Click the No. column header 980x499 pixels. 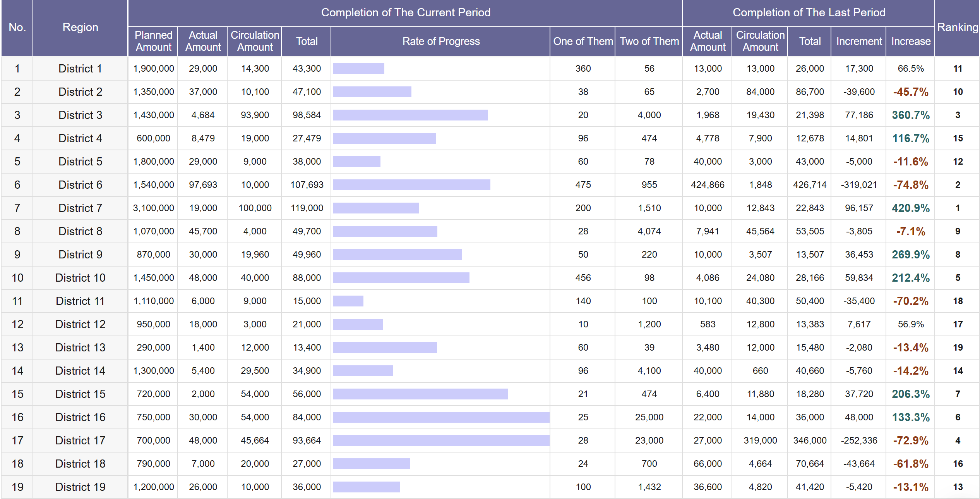pos(17,28)
